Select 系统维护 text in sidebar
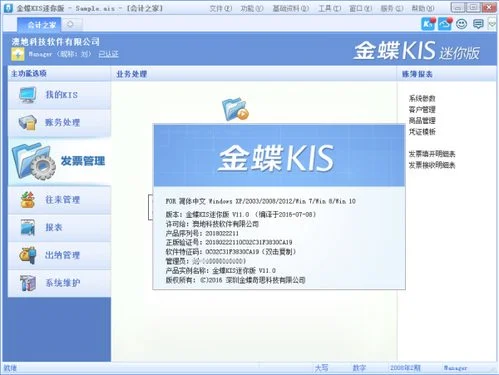The image size is (499, 375). [x=62, y=283]
